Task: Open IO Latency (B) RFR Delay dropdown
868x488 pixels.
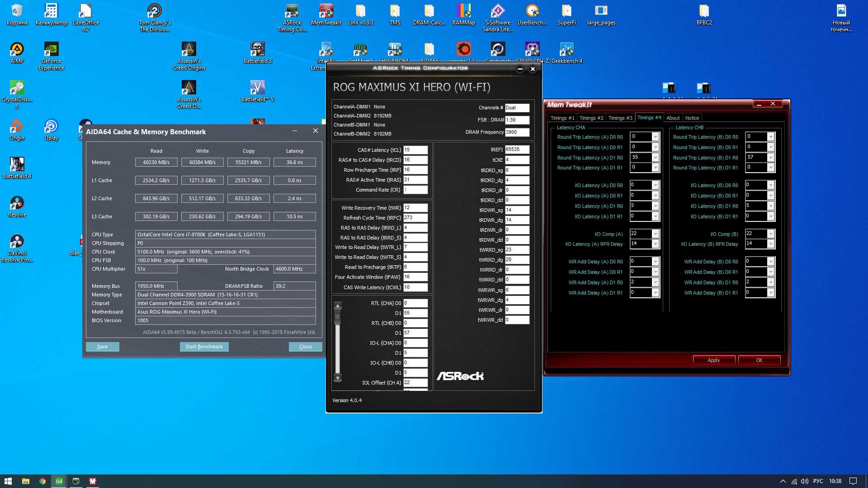Action: pos(771,244)
